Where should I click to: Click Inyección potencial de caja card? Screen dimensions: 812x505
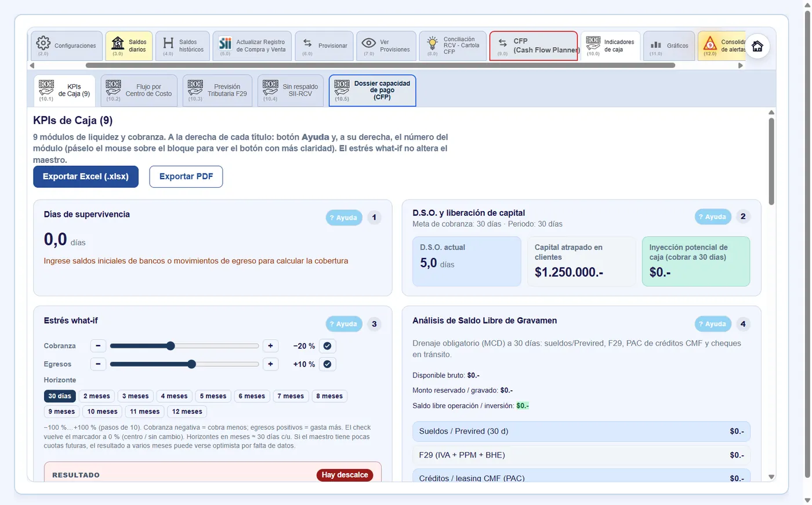click(696, 261)
